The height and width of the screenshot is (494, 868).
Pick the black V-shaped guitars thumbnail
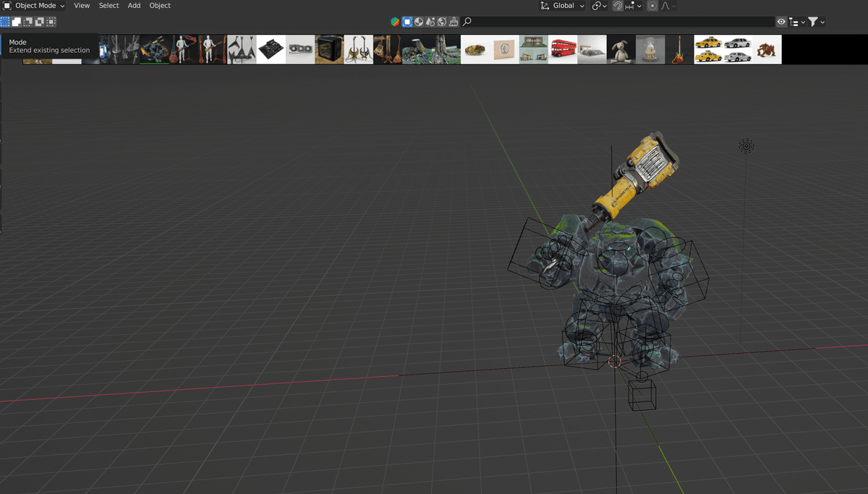pyautogui.click(x=242, y=49)
